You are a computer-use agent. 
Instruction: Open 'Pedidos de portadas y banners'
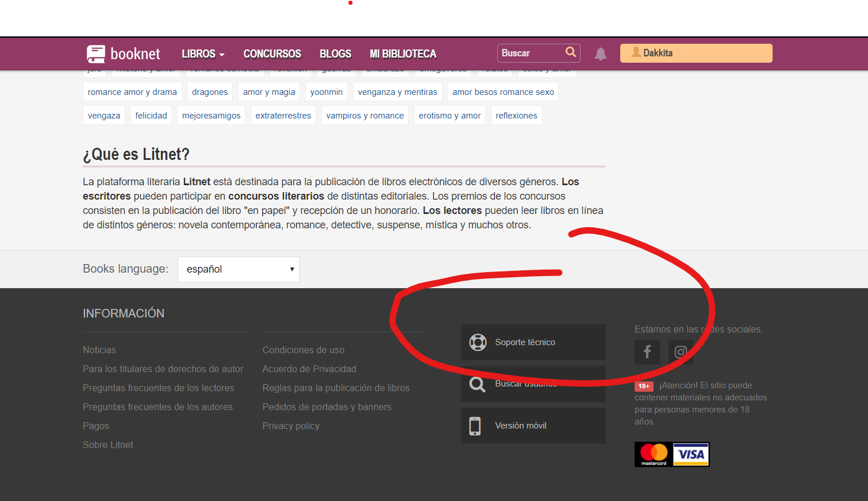[327, 407]
